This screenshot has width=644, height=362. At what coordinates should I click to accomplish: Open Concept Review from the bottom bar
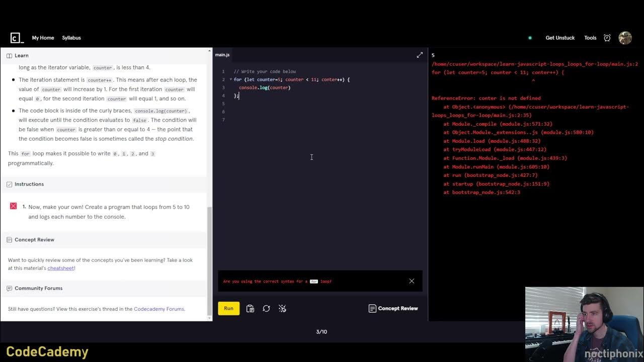coord(393,308)
